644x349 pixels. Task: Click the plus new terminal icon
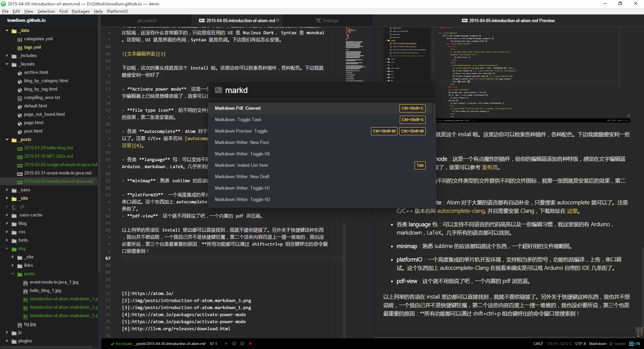(226, 344)
